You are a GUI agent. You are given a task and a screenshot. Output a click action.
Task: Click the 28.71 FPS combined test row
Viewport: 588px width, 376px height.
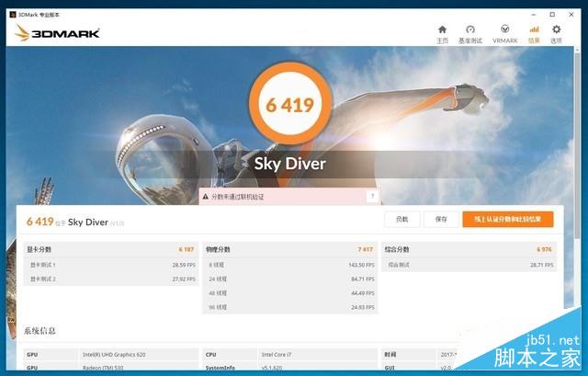(469, 265)
